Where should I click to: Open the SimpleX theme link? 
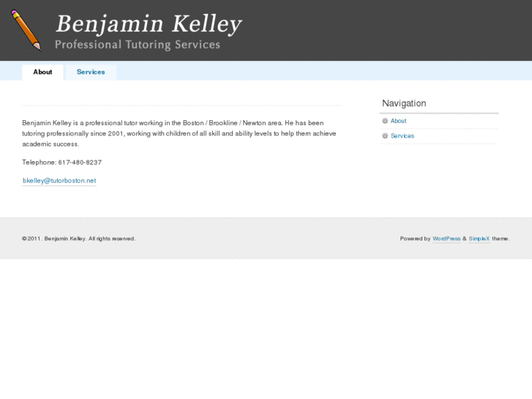[479, 239]
